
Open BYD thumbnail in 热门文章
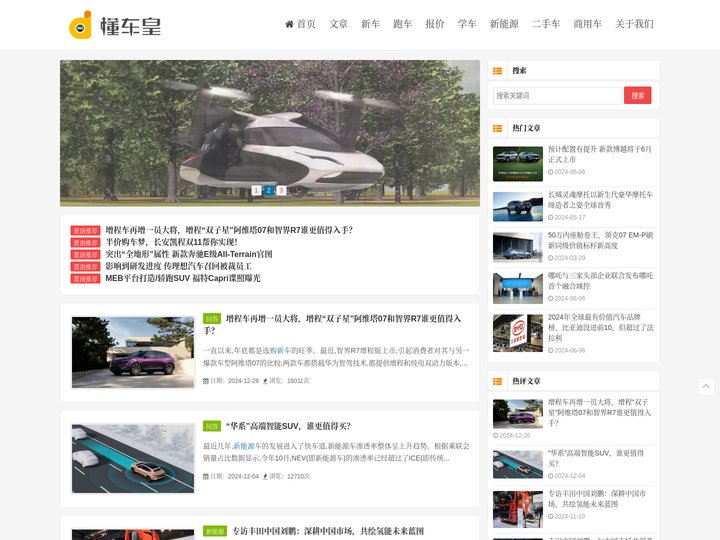pos(518,333)
